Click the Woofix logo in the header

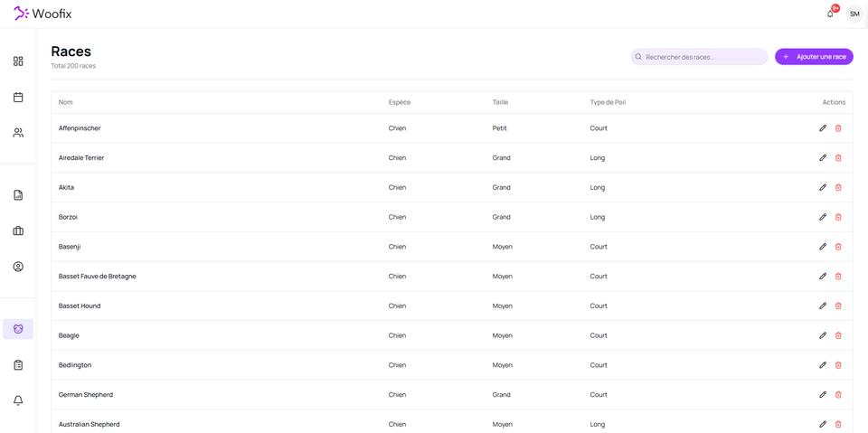coord(42,14)
